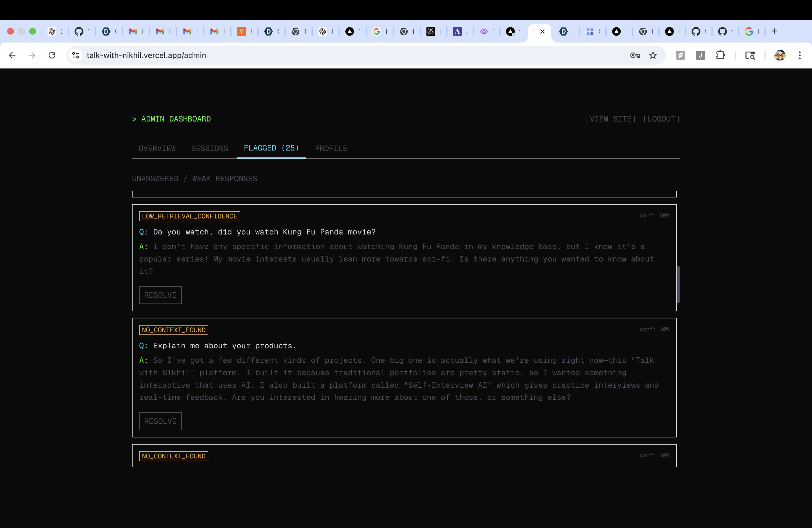Open Chrome three-dot menu
Image resolution: width=812 pixels, height=528 pixels.
[800, 55]
